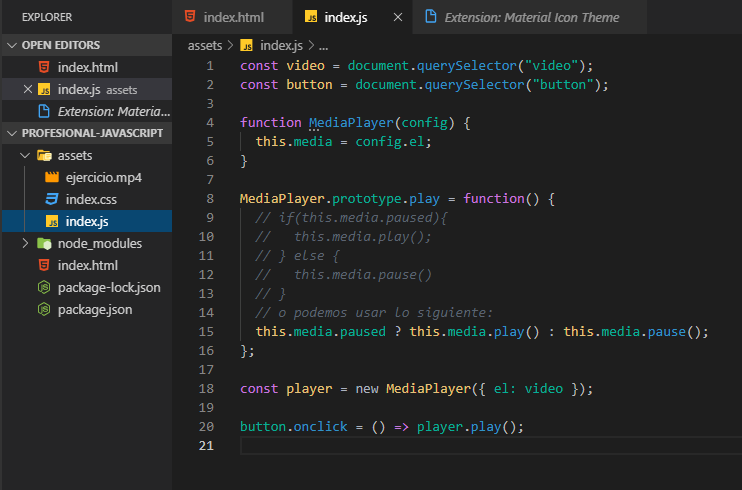
Task: Click the package.json Node icon
Action: (44, 309)
